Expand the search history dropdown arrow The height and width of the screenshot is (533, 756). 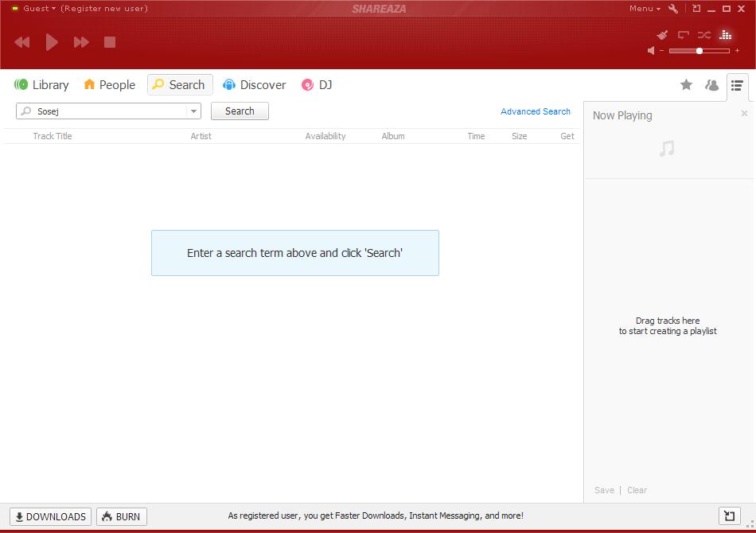(x=193, y=111)
